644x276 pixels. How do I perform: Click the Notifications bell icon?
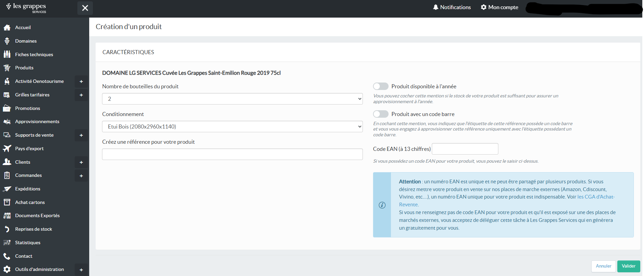436,7
